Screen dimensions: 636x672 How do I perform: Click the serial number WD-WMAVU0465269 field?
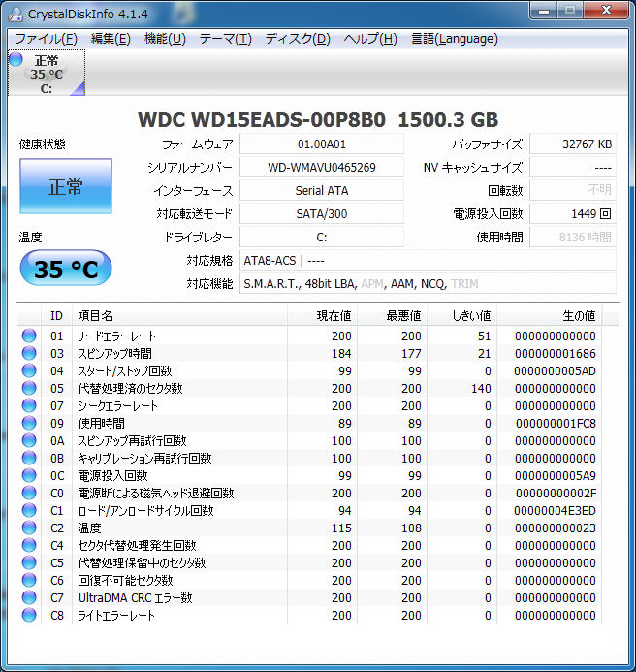coord(322,167)
